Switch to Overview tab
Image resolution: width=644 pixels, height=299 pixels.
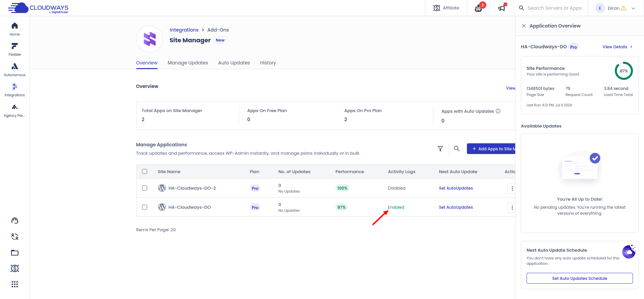(147, 63)
